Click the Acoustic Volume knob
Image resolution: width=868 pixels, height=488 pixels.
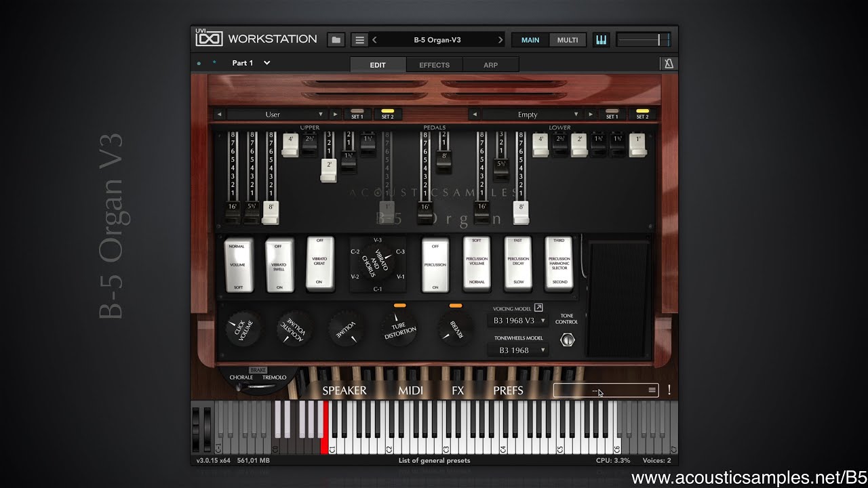(x=294, y=329)
